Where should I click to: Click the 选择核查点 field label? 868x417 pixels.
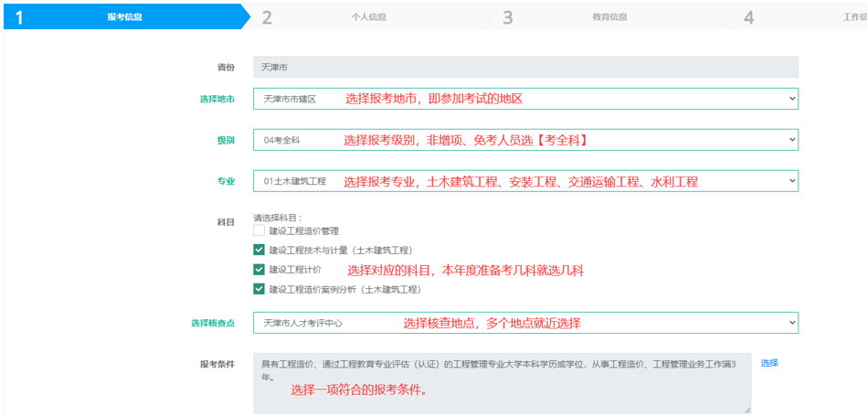pyautogui.click(x=213, y=323)
